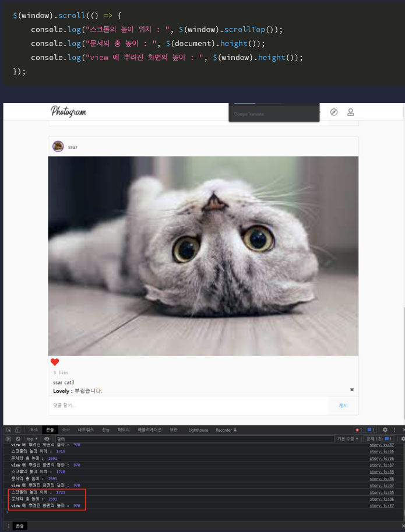
Task: Toggle the device toolbar icon
Action: 17,430
